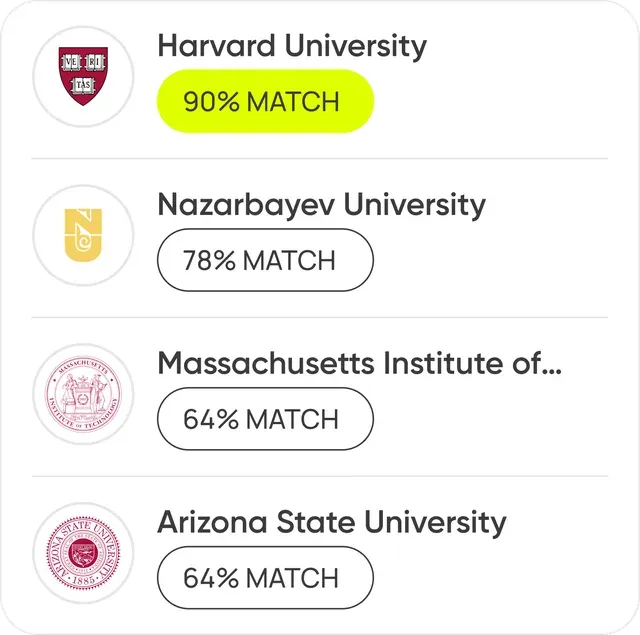Click the Harvard crimson shield logo
Screen dimensions: 640x635
tap(83, 76)
